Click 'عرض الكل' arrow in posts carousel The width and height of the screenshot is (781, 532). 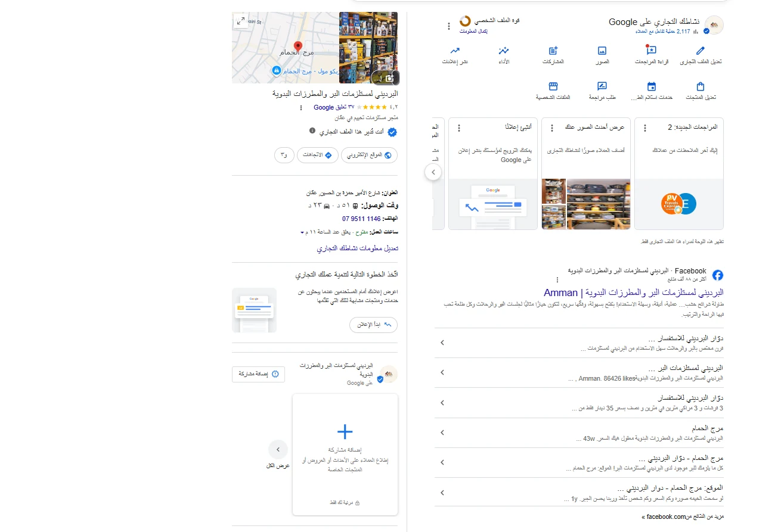(278, 449)
